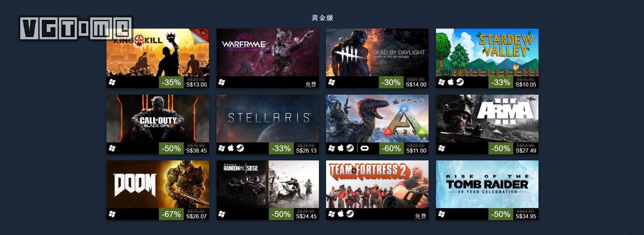
Task: Click Apple icon under Stardew Valley
Action: (x=451, y=82)
